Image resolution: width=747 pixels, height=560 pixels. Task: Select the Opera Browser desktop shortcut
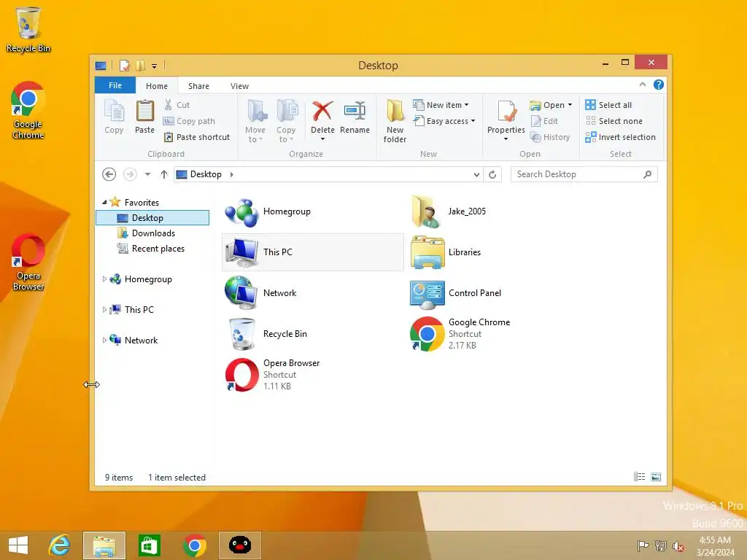click(28, 262)
